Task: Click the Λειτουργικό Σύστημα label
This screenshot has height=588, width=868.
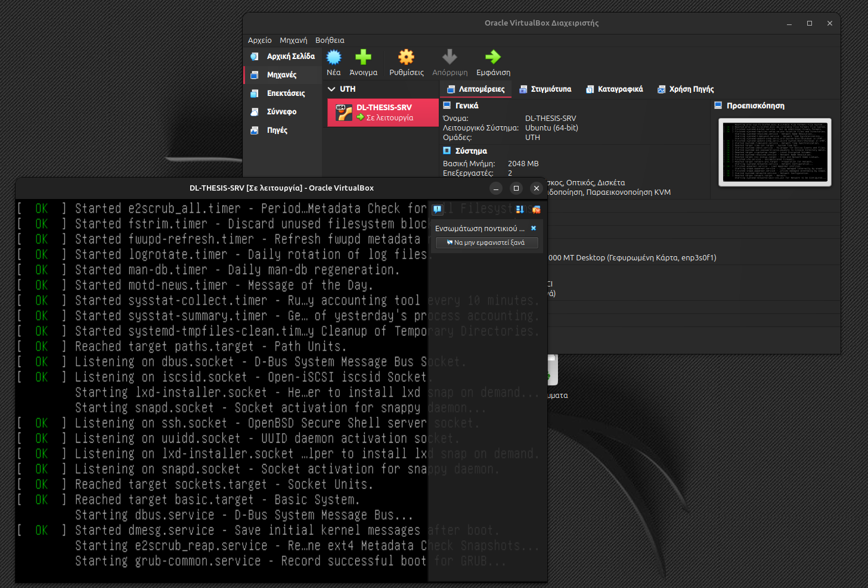Action: coord(480,127)
